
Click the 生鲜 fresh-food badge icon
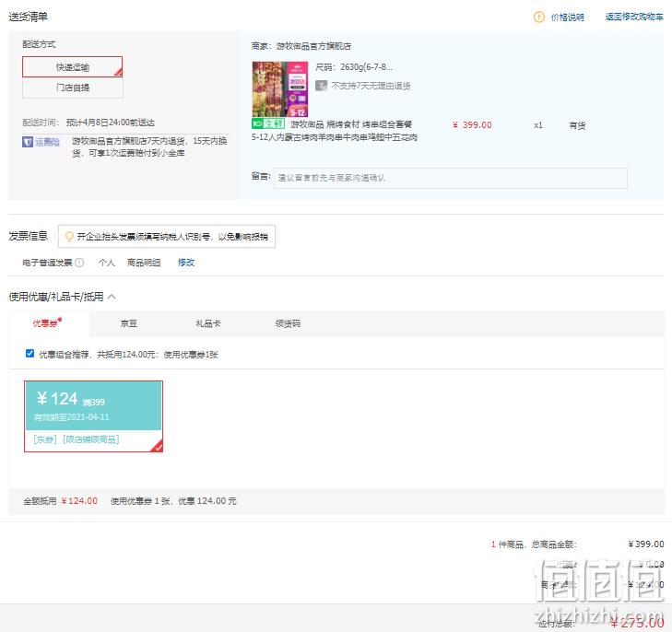click(x=268, y=124)
